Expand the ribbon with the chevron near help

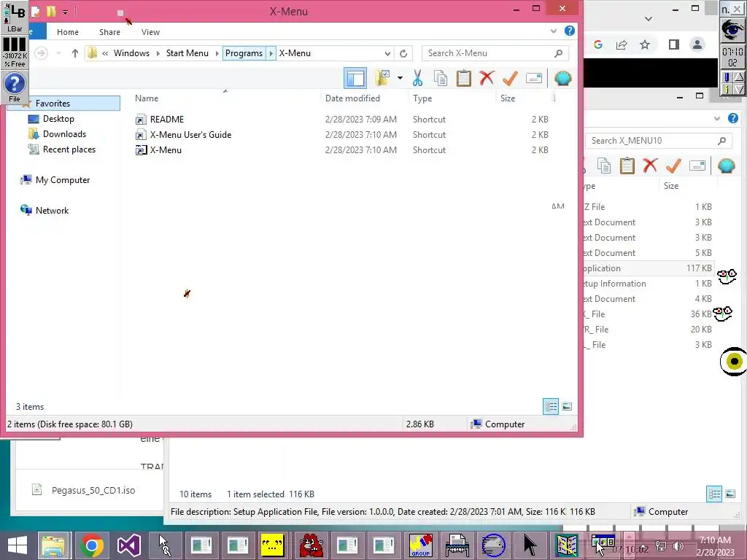[x=554, y=31]
